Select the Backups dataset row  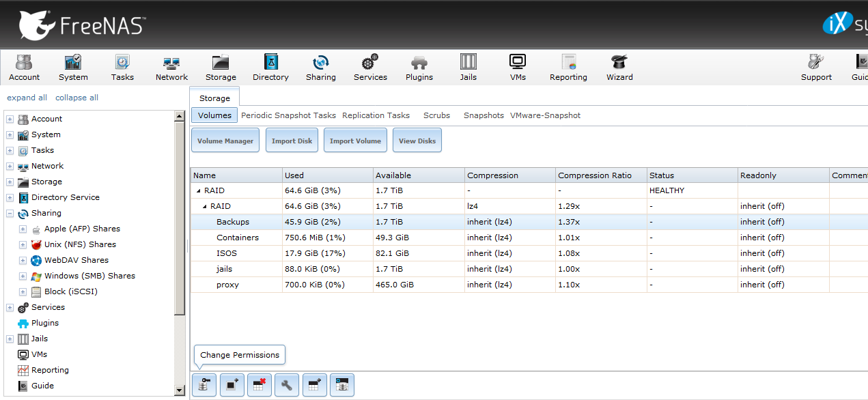point(529,222)
